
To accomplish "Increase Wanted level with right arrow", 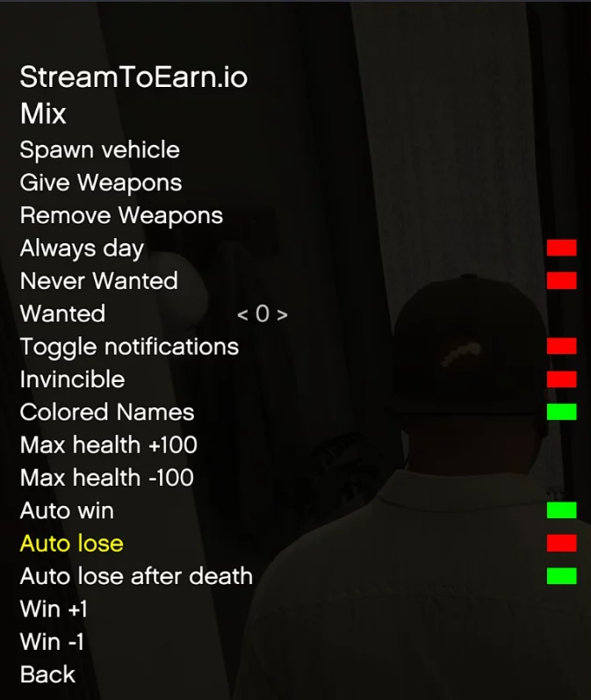I will pyautogui.click(x=282, y=314).
